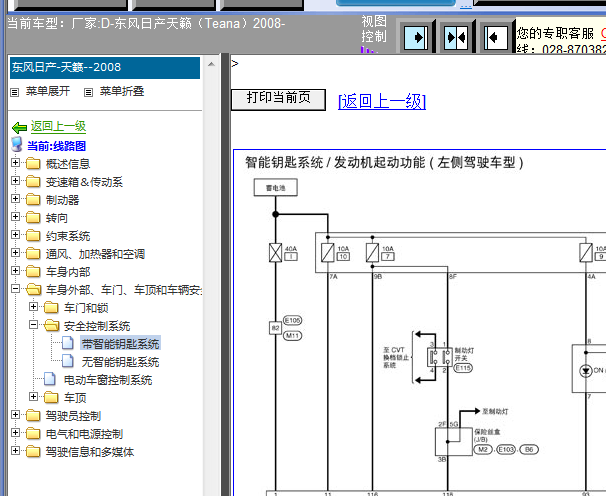Click the 打印当前页 button
This screenshot has width=606, height=496.
[278, 99]
